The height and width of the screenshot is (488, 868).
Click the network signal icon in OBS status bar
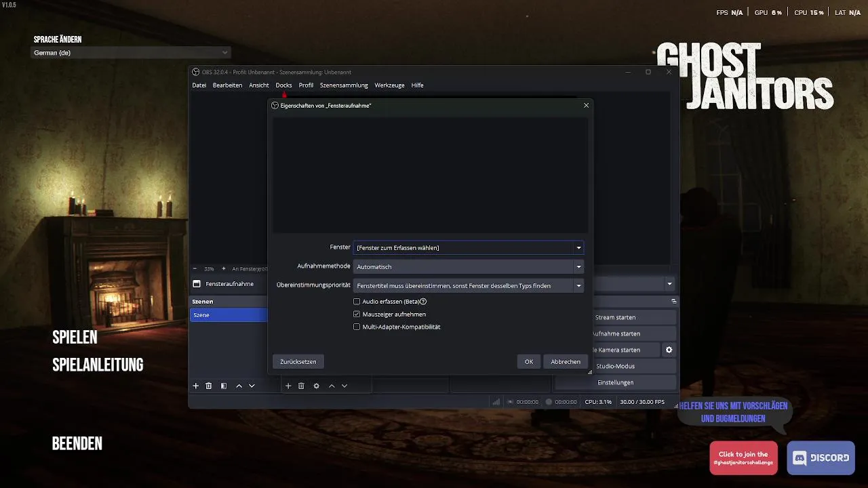[496, 402]
